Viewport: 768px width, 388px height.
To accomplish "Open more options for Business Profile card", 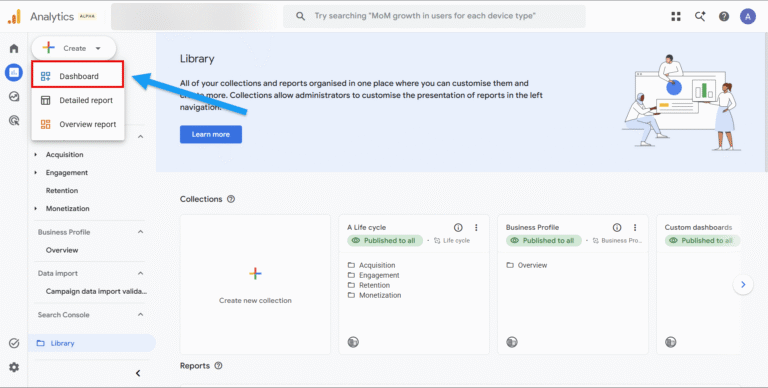I will tap(635, 227).
